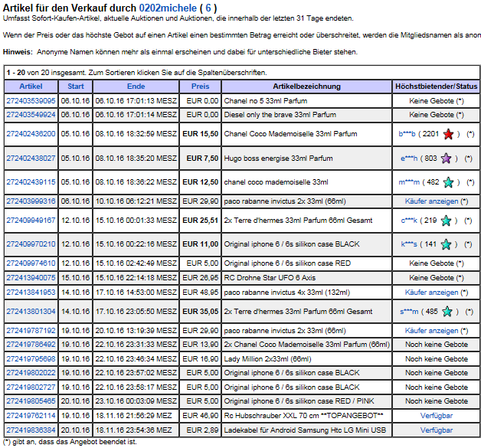
Task: Open item 272419788492
Action: 31,345
